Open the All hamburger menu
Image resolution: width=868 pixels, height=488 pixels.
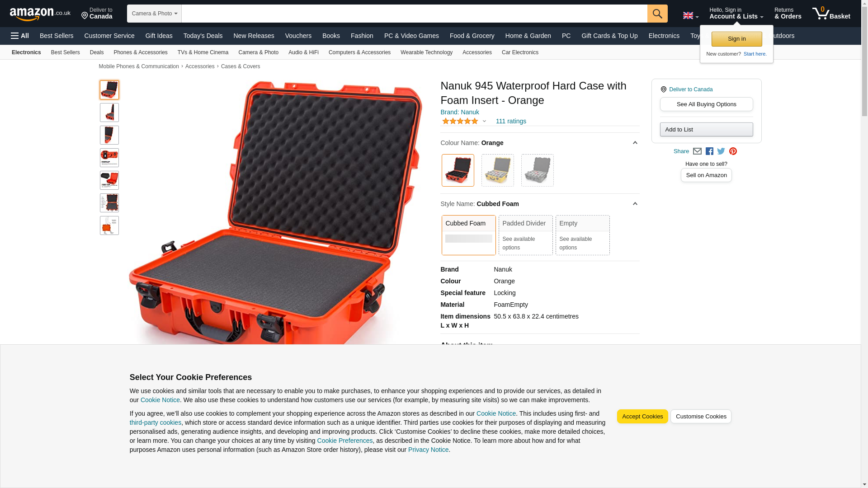[20, 36]
